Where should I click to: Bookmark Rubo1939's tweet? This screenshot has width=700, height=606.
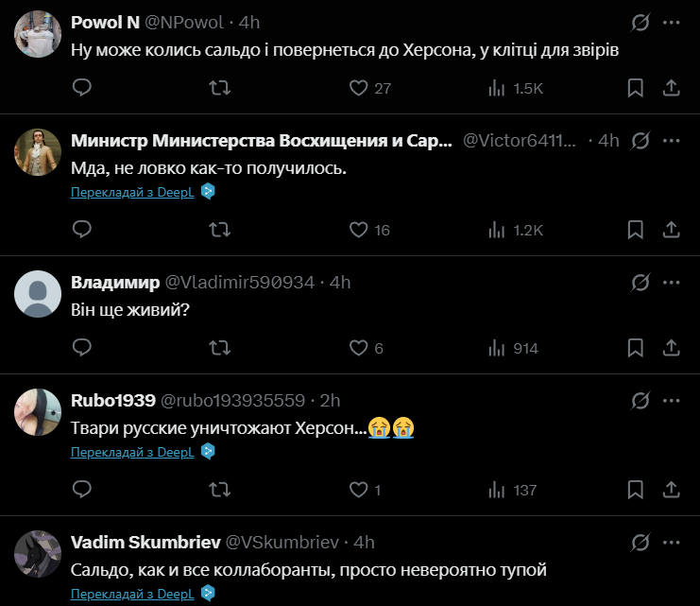[636, 490]
